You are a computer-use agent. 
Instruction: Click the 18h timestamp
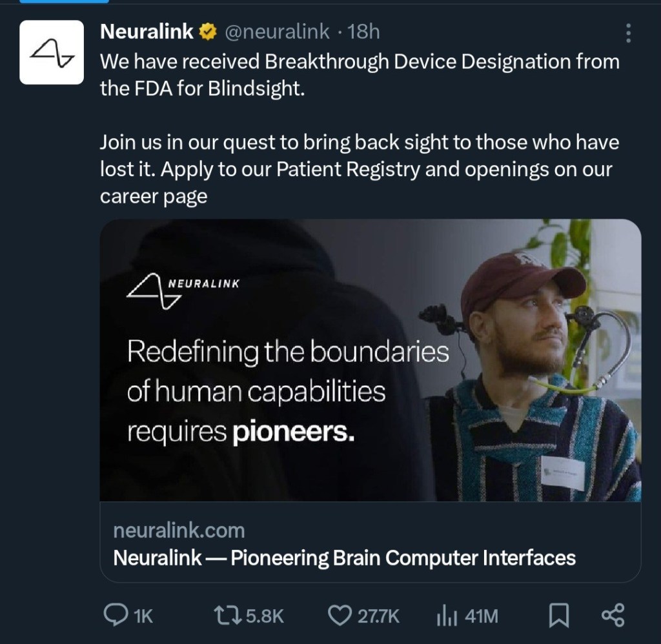pos(364,32)
